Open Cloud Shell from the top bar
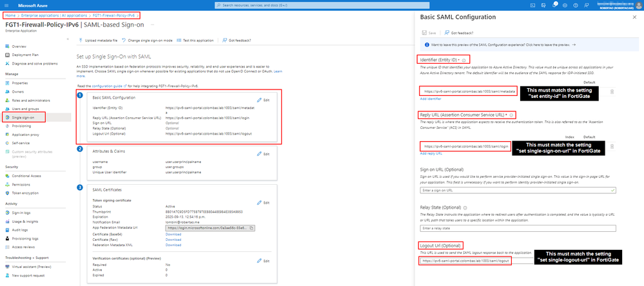This screenshot has height=286, width=644. point(532,5)
